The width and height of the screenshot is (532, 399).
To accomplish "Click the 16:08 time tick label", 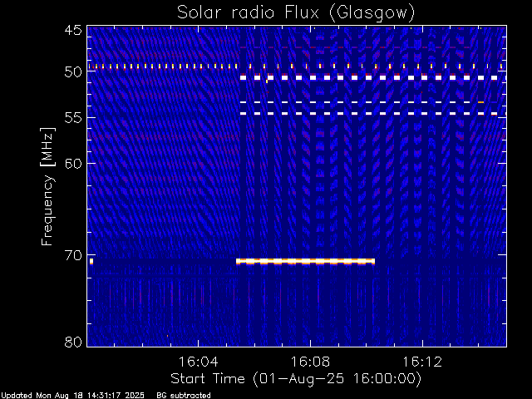I will (x=310, y=362).
